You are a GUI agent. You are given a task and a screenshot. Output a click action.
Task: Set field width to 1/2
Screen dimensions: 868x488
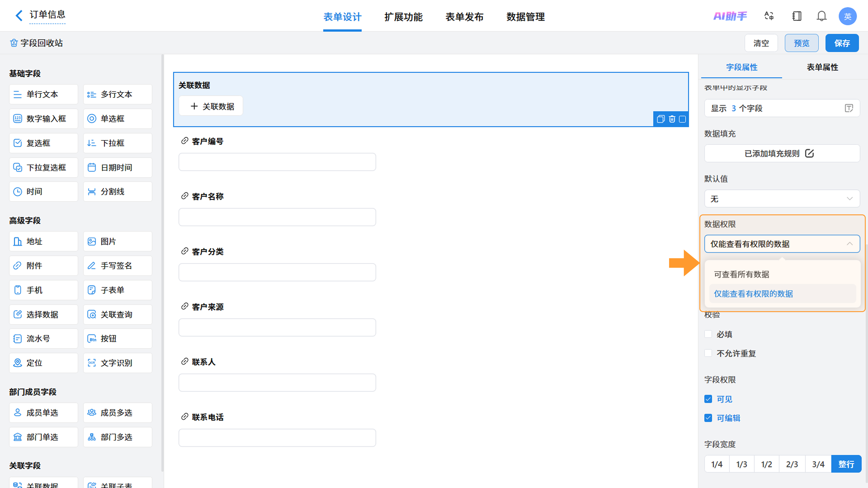click(766, 464)
